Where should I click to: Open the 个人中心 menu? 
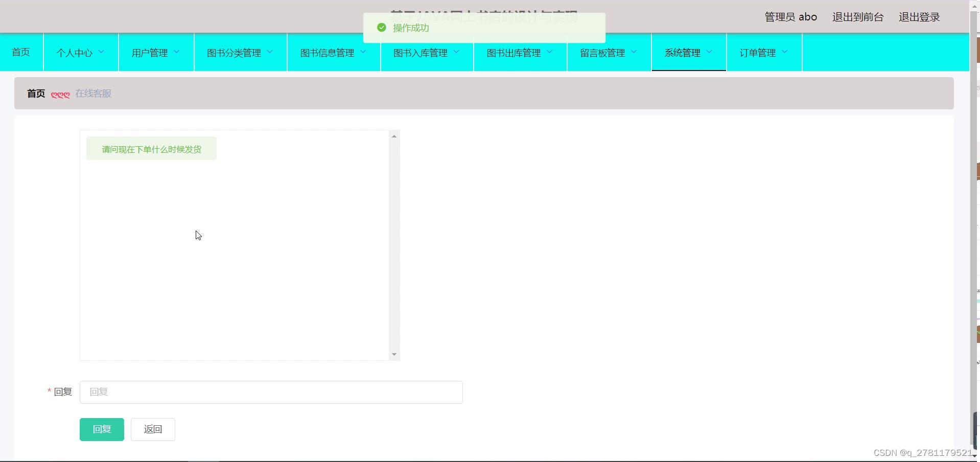(81, 52)
